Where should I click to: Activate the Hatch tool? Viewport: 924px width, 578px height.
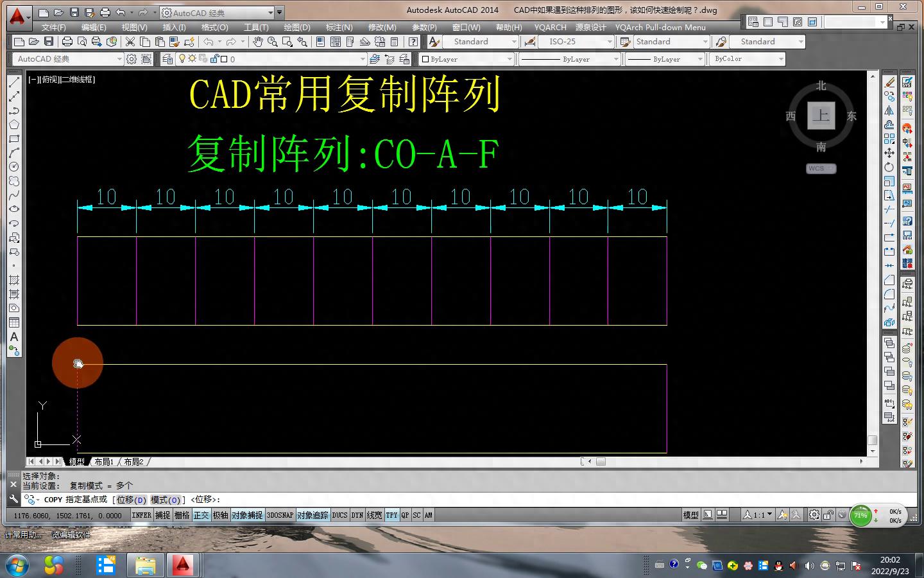click(x=13, y=280)
